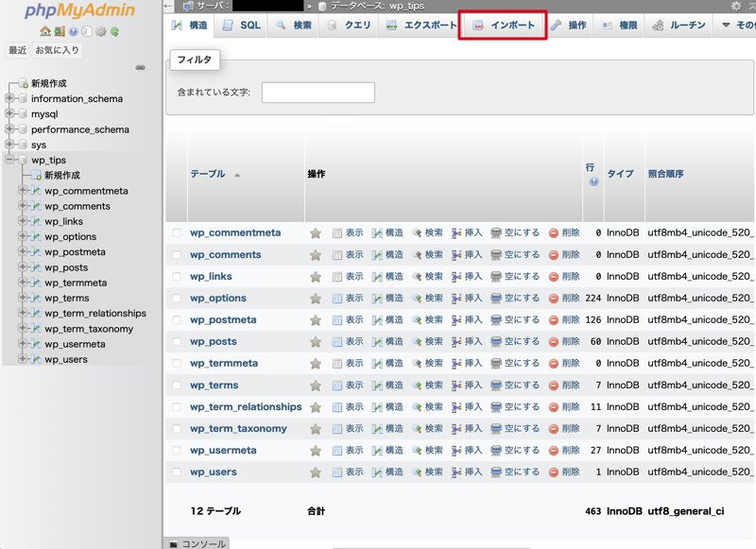Open the 操作 tab
The height and width of the screenshot is (549, 756).
(569, 26)
